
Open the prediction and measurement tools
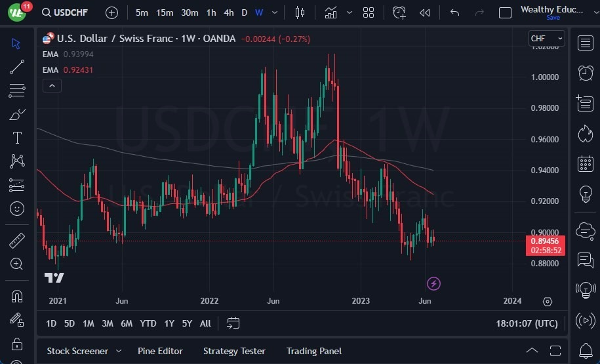click(x=17, y=185)
